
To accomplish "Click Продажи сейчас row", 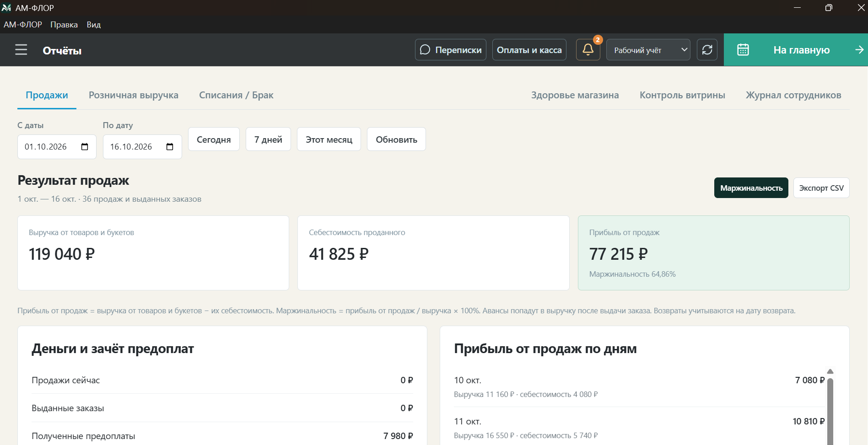I will pyautogui.click(x=222, y=380).
